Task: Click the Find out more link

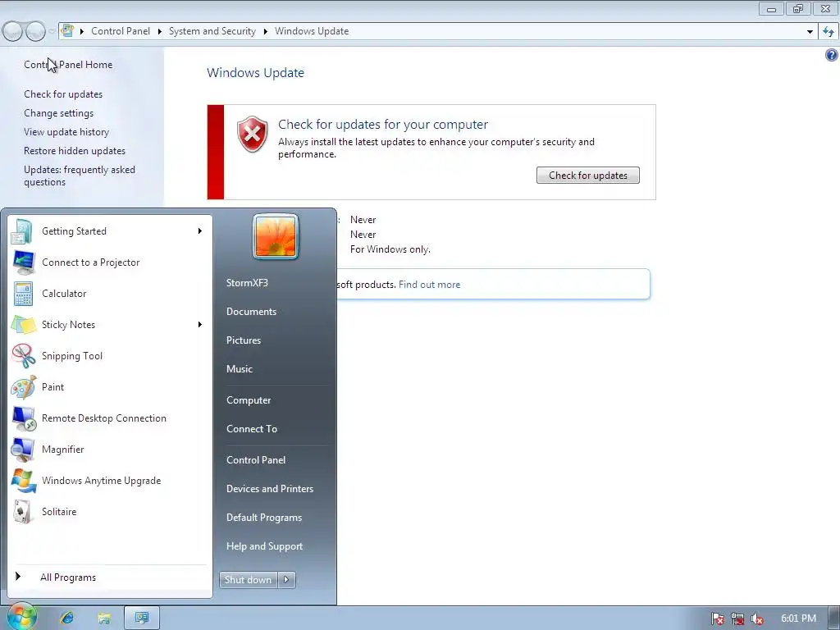Action: pyautogui.click(x=429, y=285)
